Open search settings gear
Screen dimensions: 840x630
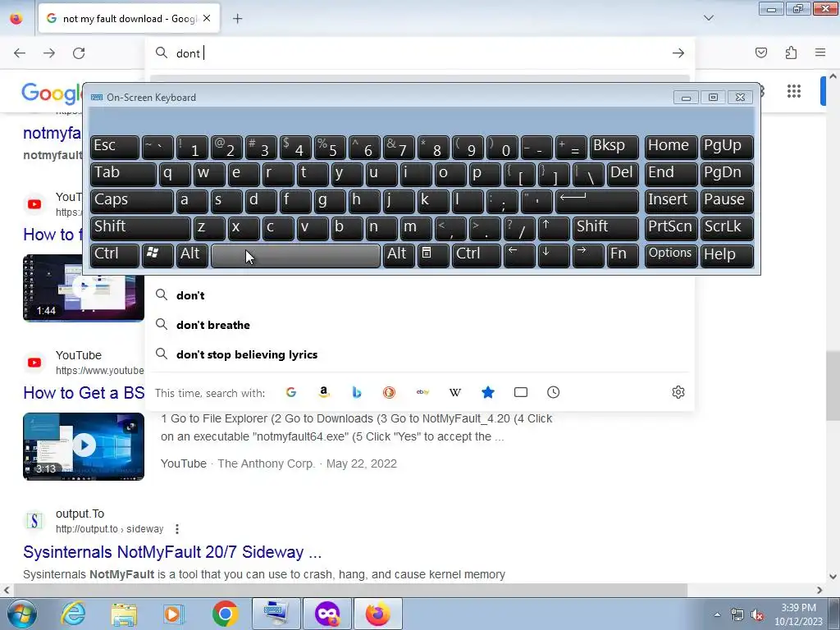(678, 392)
